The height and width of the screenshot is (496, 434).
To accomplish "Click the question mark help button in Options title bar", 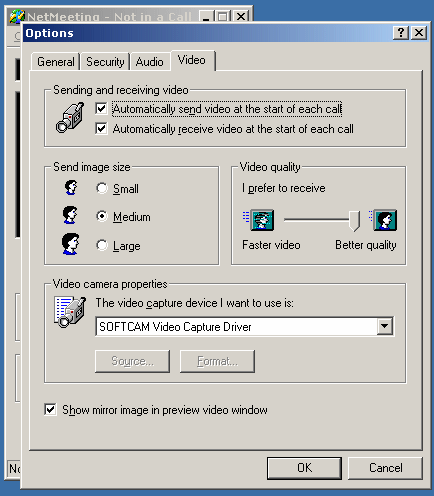I will 401,33.
